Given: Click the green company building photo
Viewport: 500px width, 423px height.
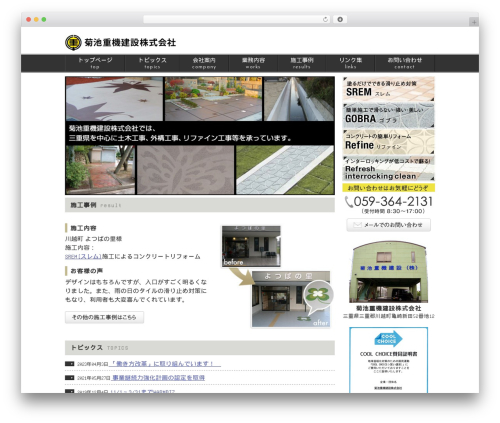Looking at the screenshot, I should pos(388,272).
